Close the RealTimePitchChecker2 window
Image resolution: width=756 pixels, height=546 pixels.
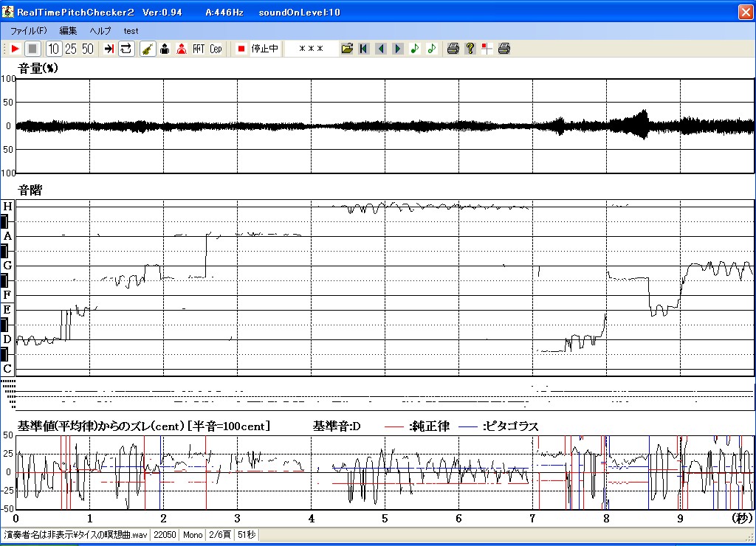(x=746, y=12)
